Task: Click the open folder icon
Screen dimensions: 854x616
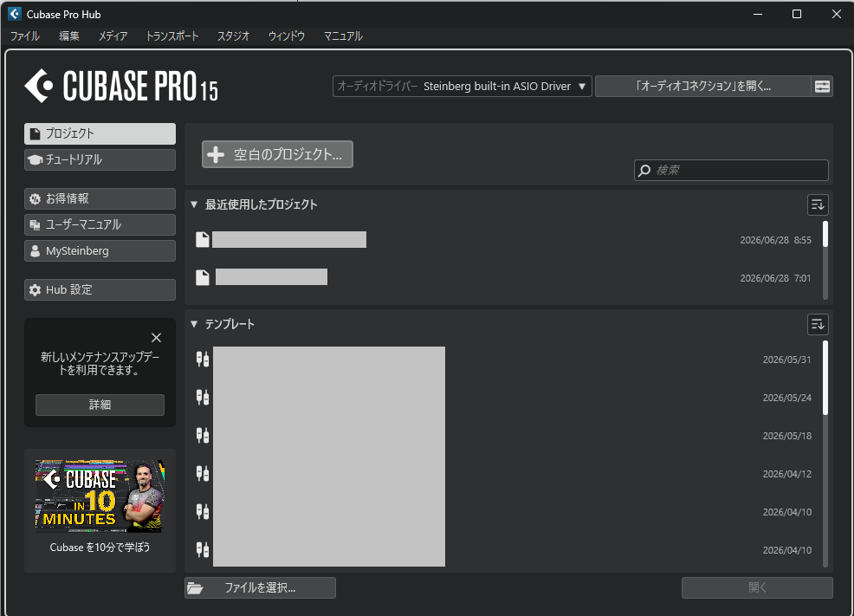Action: 195,588
